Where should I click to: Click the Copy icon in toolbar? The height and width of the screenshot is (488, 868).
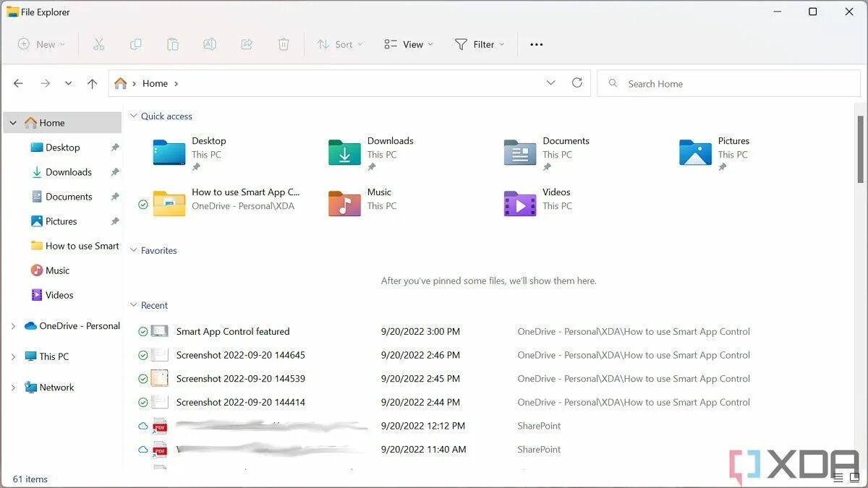(136, 44)
